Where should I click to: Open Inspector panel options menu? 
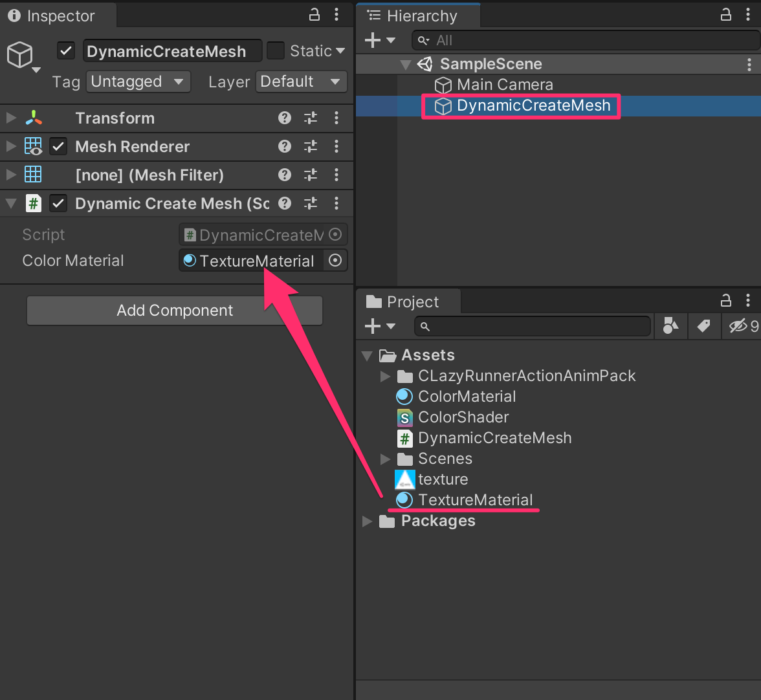(x=336, y=15)
